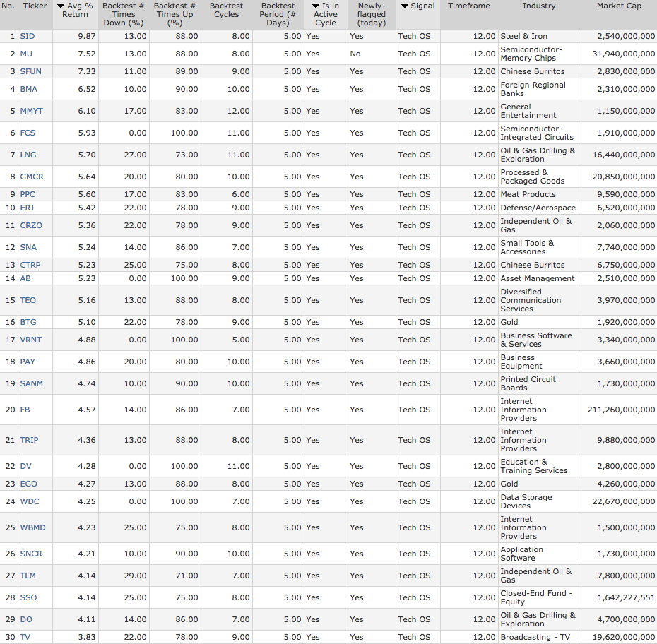
Task: Sort by Backtest Period header
Action: (x=278, y=14)
